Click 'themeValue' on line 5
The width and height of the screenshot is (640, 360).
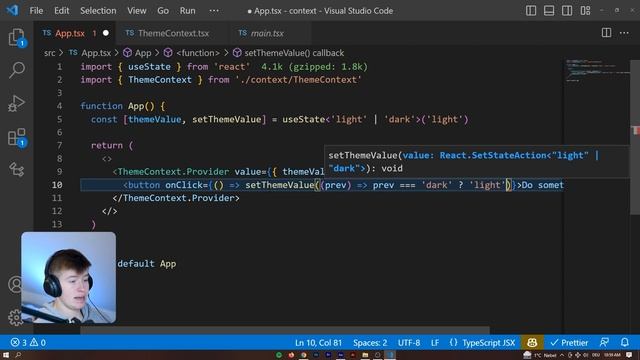(x=155, y=119)
